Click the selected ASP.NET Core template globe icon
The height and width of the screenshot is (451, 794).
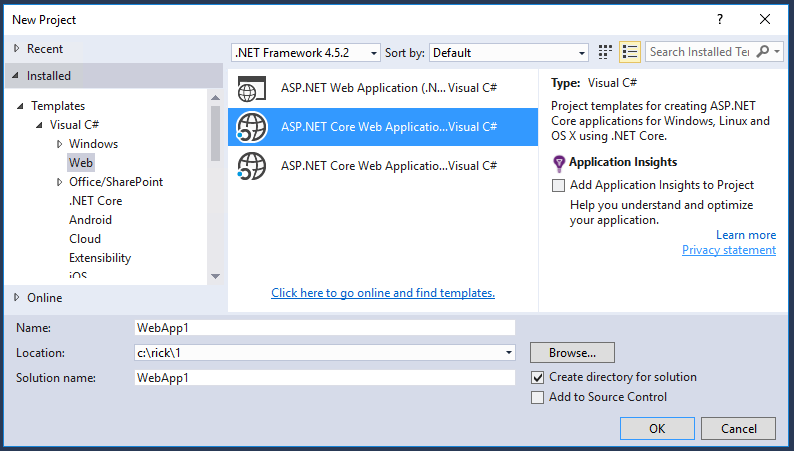(251, 127)
